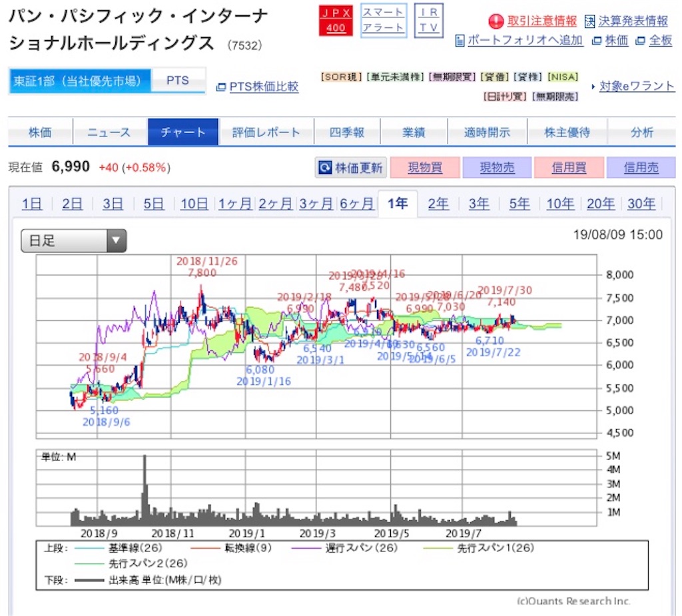The image size is (682, 616).
Task: Click the [NISA] tag label
Action: (x=563, y=77)
